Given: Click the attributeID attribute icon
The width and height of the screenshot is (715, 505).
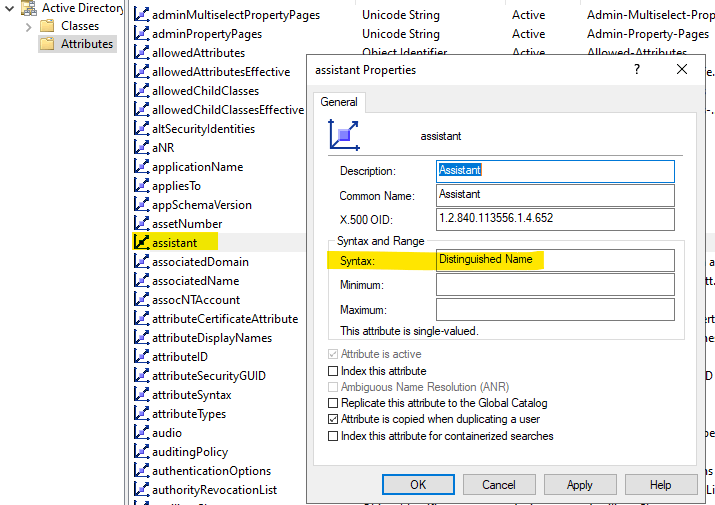Looking at the screenshot, I should point(141,356).
